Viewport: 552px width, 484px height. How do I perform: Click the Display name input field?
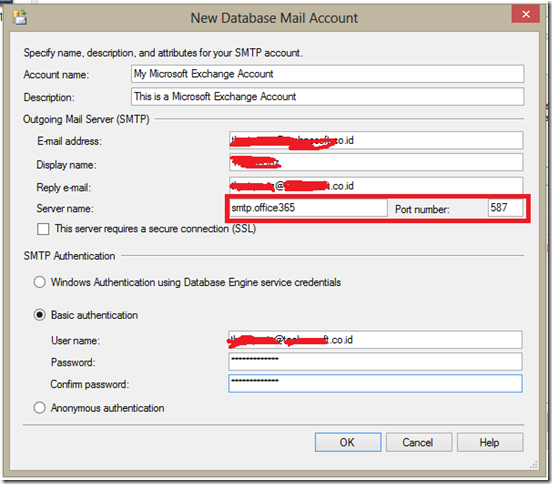tap(376, 162)
